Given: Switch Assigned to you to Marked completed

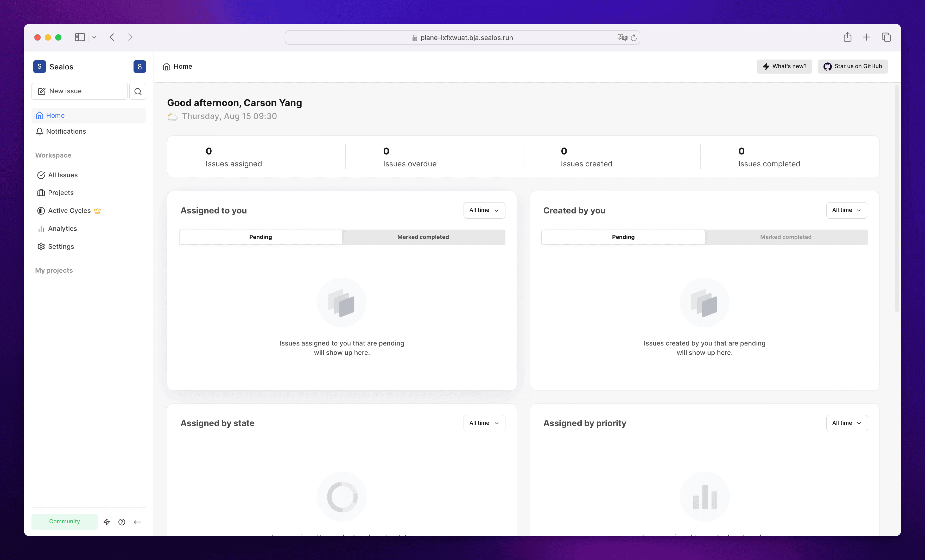Looking at the screenshot, I should coord(423,237).
